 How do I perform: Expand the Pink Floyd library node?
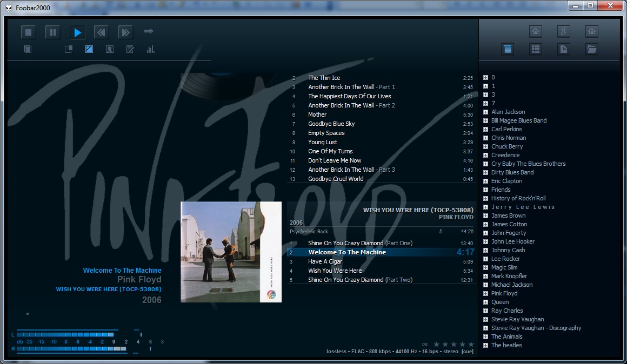tap(485, 293)
